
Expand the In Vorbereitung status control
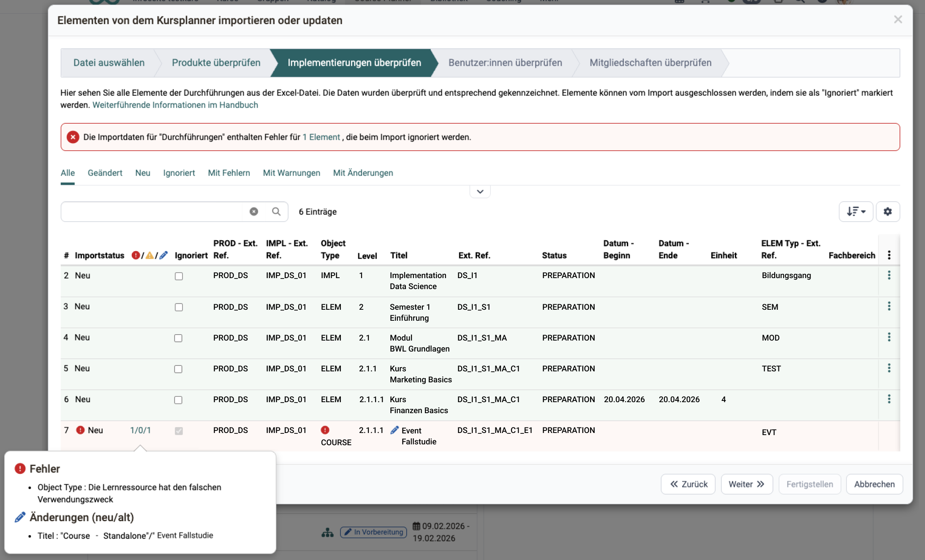373,532
